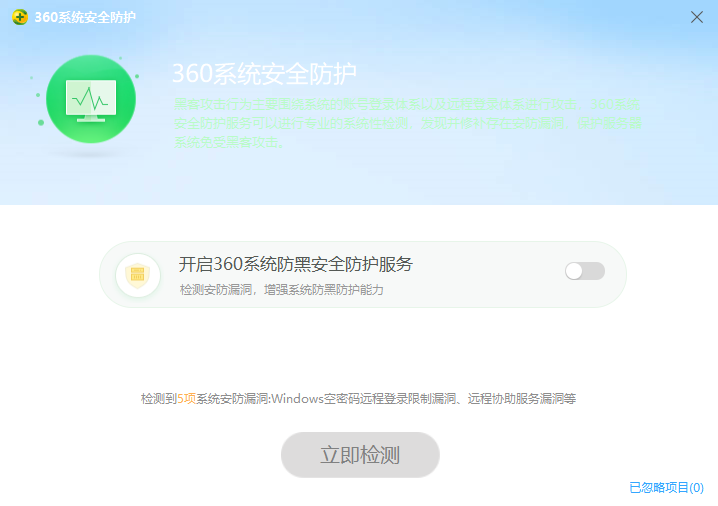
Task: Click the blank title bar area beside title
Action: click(x=400, y=17)
